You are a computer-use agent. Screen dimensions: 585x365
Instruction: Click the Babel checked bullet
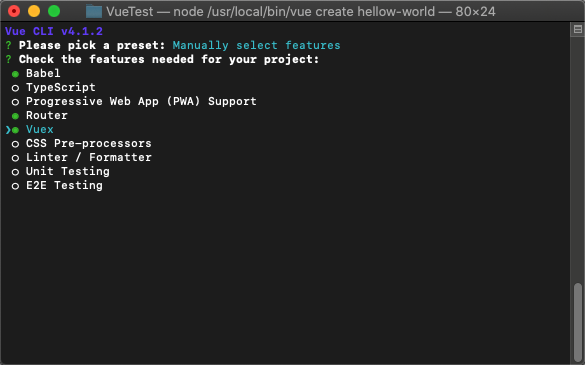[x=15, y=74]
